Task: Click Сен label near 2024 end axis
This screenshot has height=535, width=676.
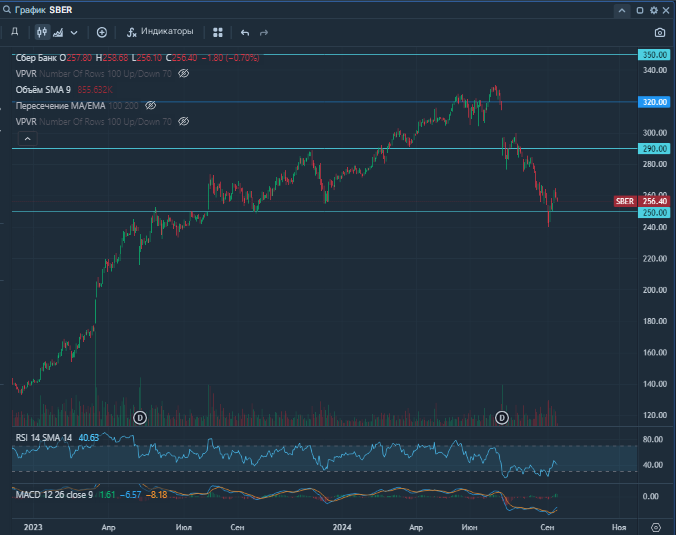Action: click(547, 527)
